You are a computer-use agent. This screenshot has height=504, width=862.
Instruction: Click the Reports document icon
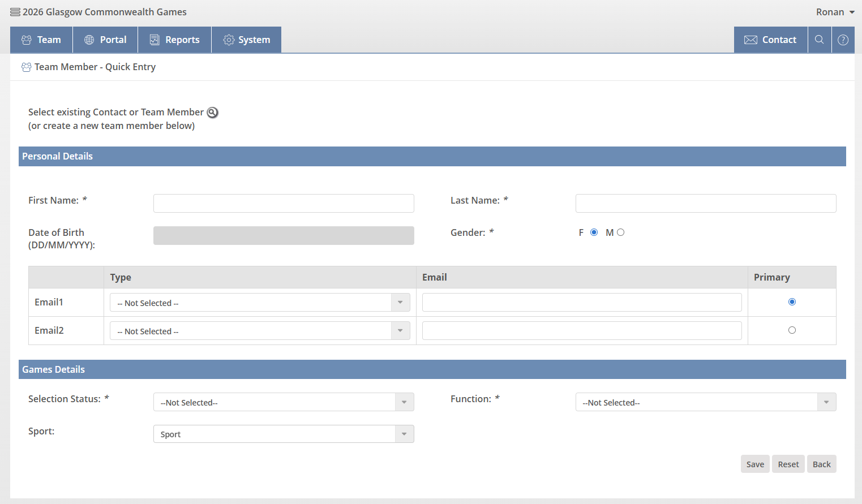155,40
